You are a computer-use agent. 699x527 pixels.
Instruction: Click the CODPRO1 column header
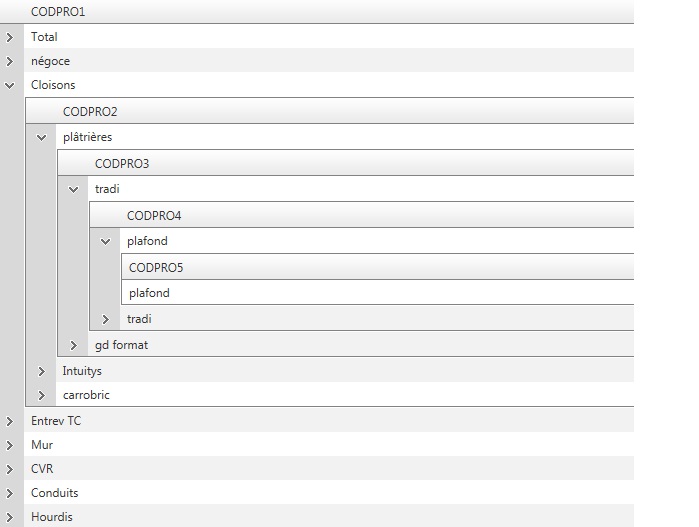(x=58, y=11)
